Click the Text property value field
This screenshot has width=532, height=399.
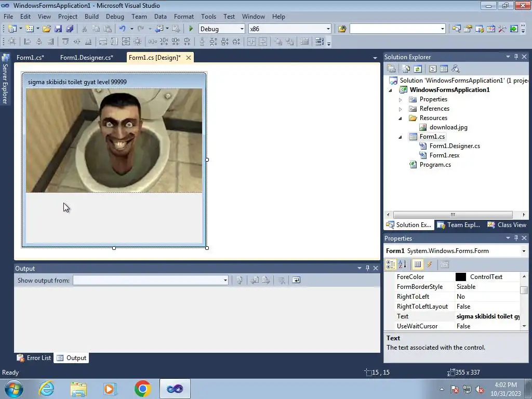[x=487, y=316]
